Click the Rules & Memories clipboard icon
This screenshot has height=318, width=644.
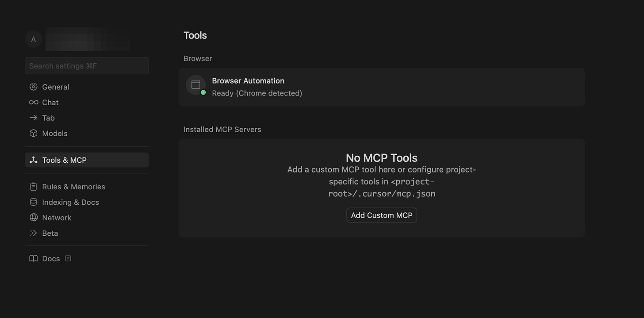point(33,186)
